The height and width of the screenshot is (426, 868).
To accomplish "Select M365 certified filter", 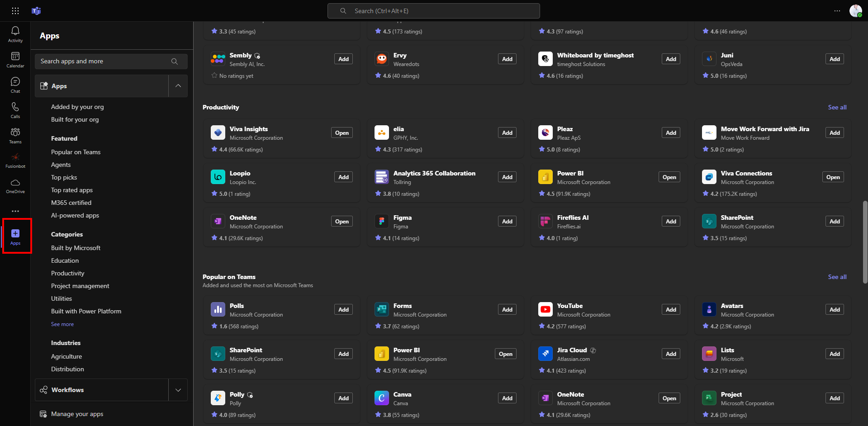I will (71, 203).
